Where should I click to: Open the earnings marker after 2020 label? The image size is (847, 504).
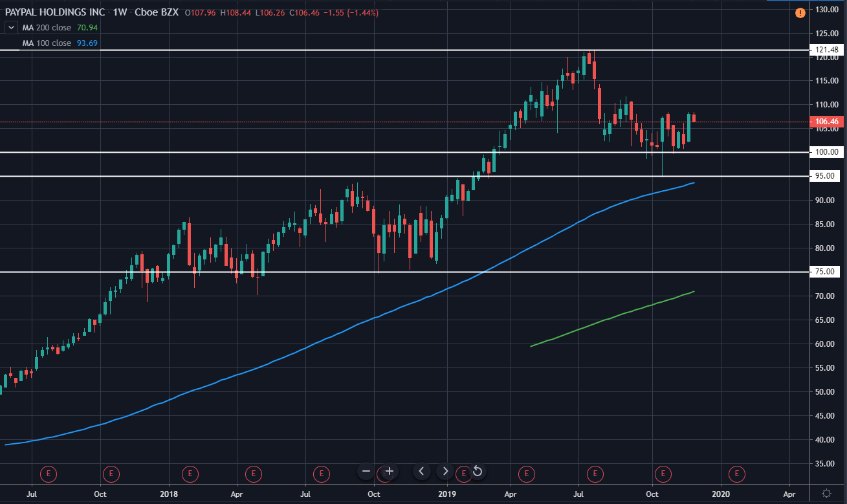coord(736,474)
